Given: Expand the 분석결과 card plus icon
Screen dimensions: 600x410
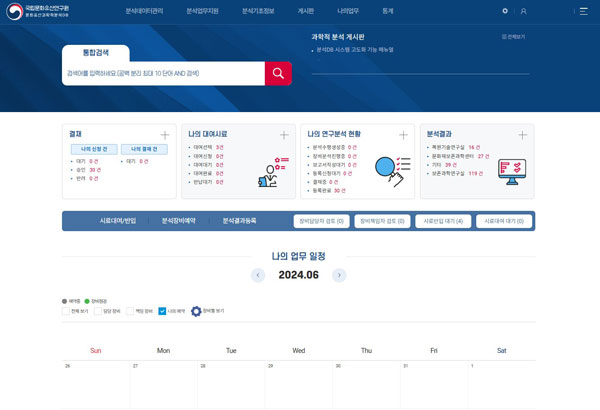Looking at the screenshot, I should tap(523, 135).
